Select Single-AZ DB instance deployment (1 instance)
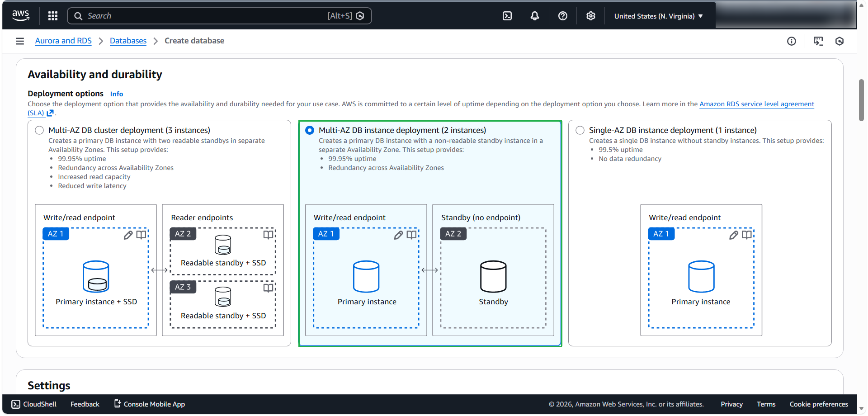 580,130
